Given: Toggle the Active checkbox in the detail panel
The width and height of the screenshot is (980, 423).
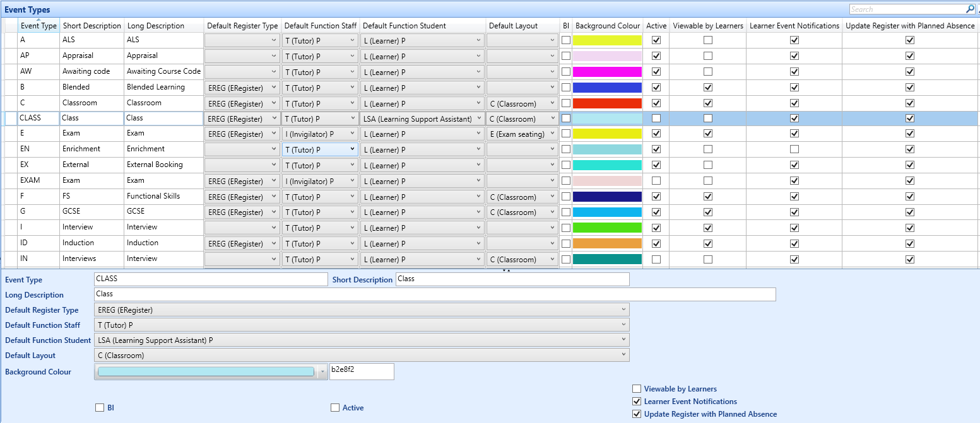Looking at the screenshot, I should (335, 407).
